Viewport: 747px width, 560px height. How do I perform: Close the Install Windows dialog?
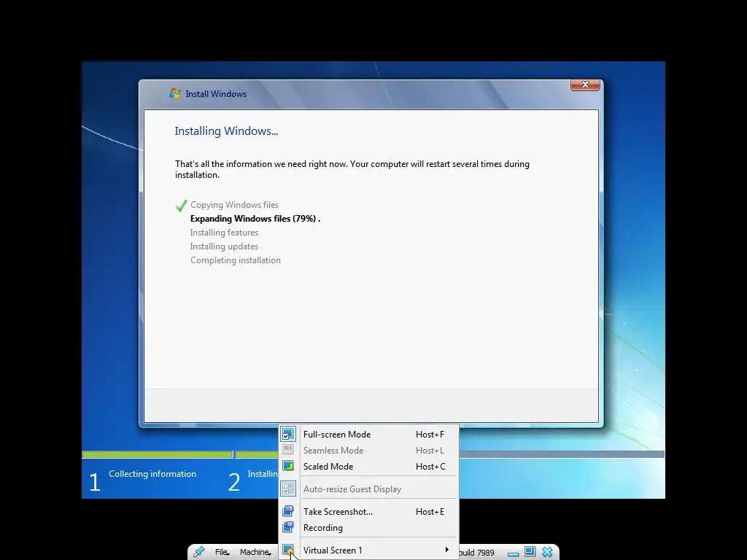point(585,85)
